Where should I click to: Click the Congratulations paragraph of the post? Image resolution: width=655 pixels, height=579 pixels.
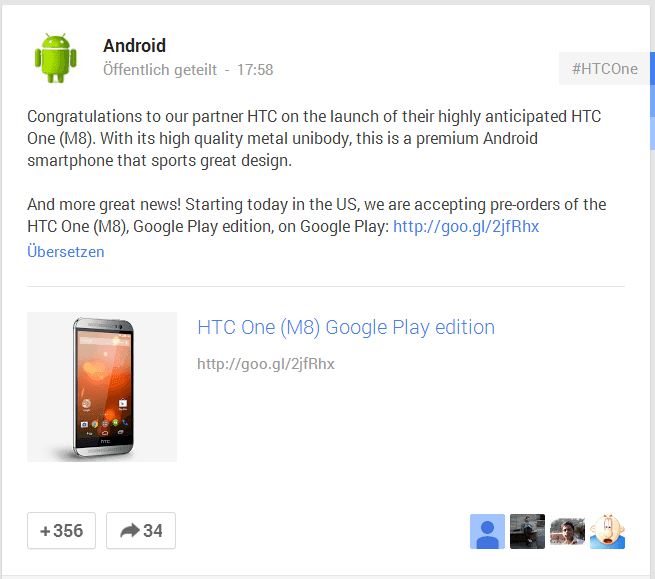click(x=314, y=138)
